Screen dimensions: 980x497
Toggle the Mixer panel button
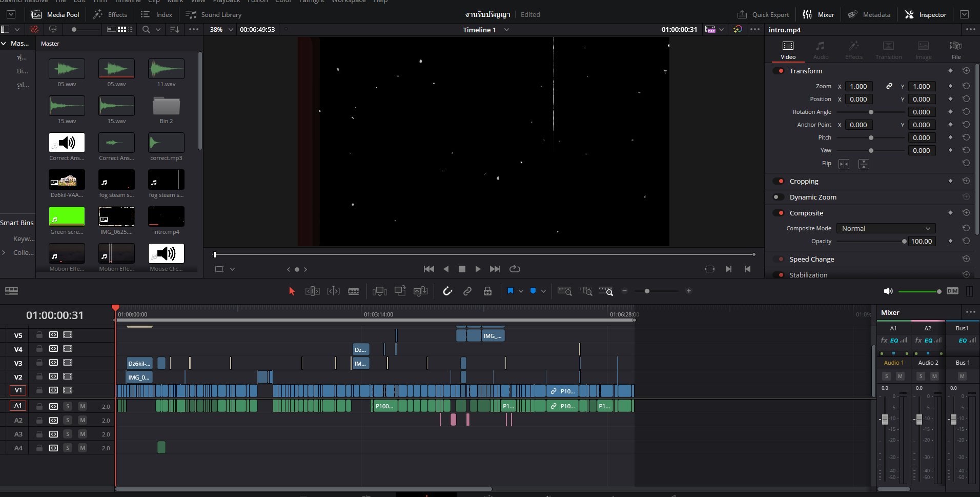click(x=819, y=14)
